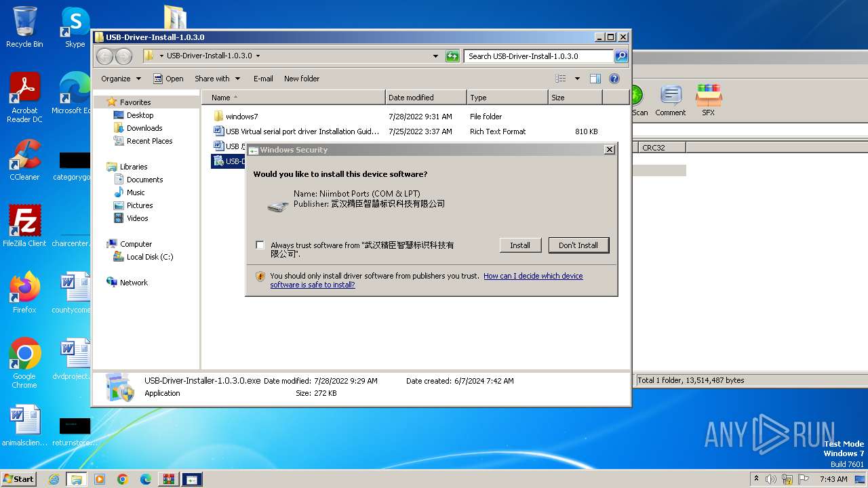Select Desktop in navigation pane
This screenshot has height=488, width=868.
click(x=140, y=115)
